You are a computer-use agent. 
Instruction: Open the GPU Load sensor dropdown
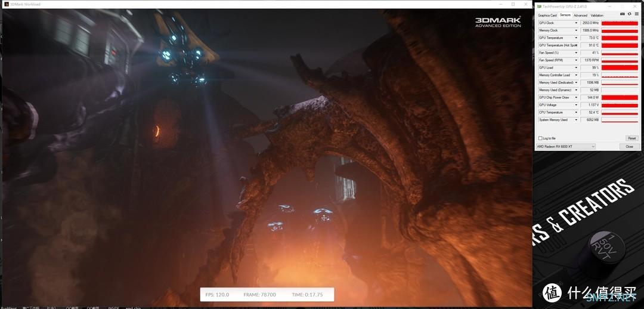click(x=576, y=67)
